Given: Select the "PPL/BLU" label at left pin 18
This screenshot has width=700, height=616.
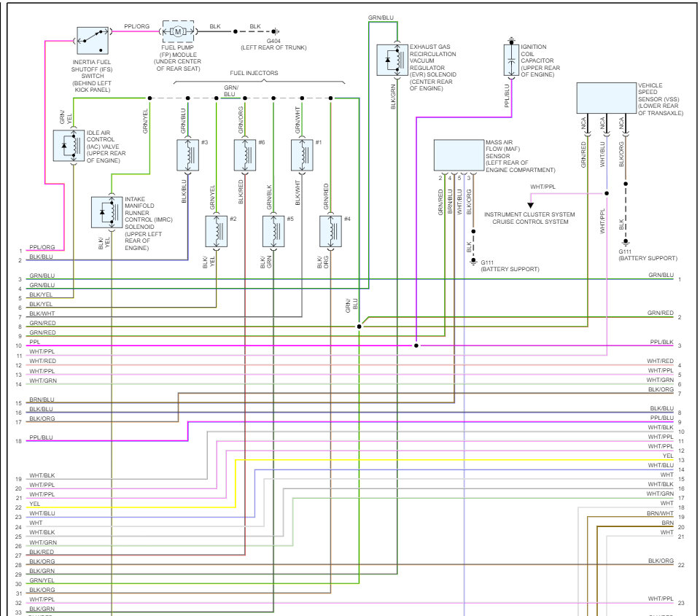Looking at the screenshot, I should coord(41,437).
